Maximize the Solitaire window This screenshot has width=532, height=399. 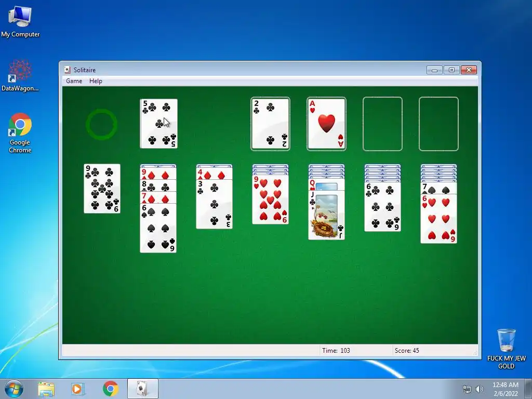(451, 70)
